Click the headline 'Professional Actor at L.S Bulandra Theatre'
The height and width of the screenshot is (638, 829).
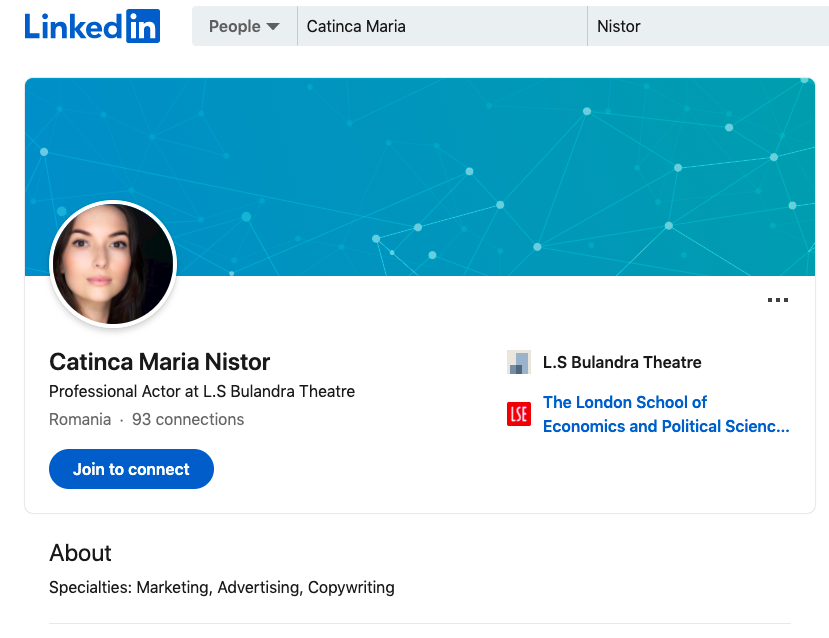click(202, 391)
